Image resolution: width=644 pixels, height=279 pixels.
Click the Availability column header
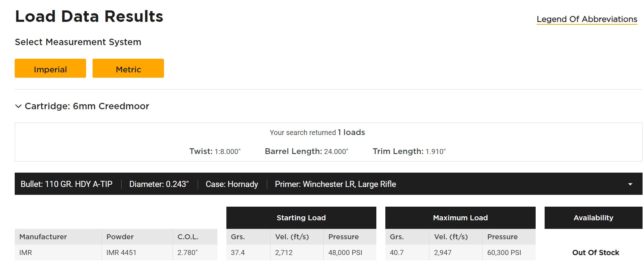(593, 218)
